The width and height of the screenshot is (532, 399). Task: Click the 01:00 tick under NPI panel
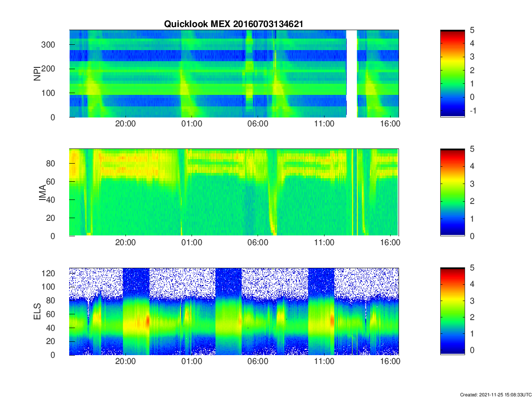coord(192,125)
